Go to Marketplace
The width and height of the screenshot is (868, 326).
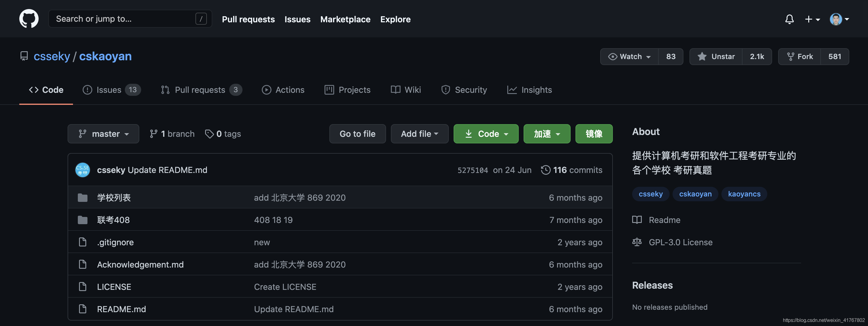[x=345, y=19]
